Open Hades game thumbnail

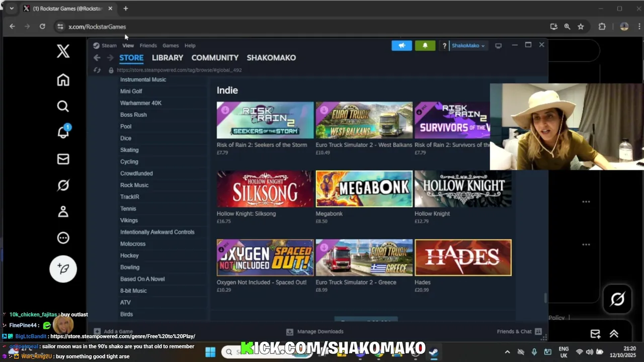(x=463, y=258)
